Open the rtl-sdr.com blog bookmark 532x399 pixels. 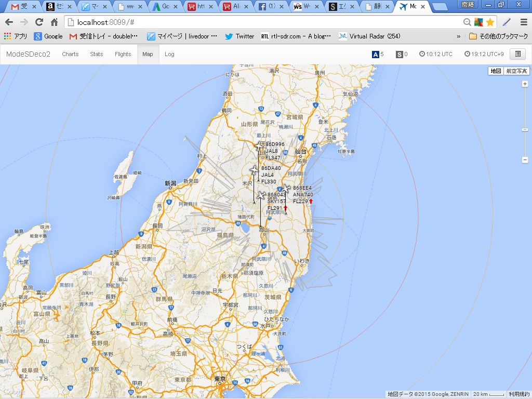point(296,36)
